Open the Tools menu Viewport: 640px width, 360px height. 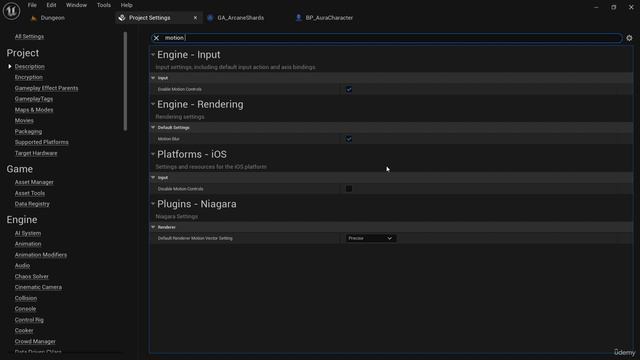(x=104, y=5)
